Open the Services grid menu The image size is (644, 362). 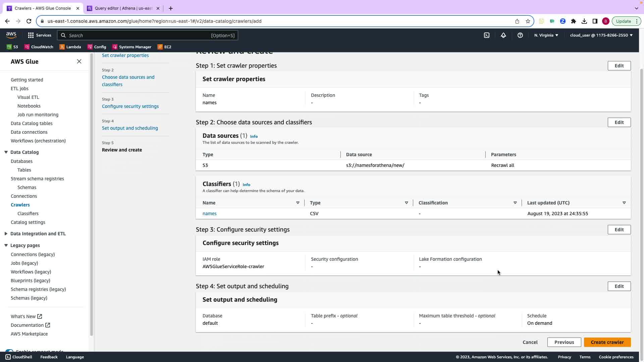39,35
